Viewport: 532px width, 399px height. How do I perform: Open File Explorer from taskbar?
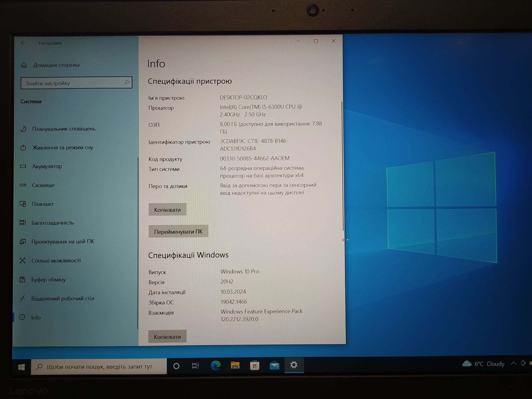235,365
